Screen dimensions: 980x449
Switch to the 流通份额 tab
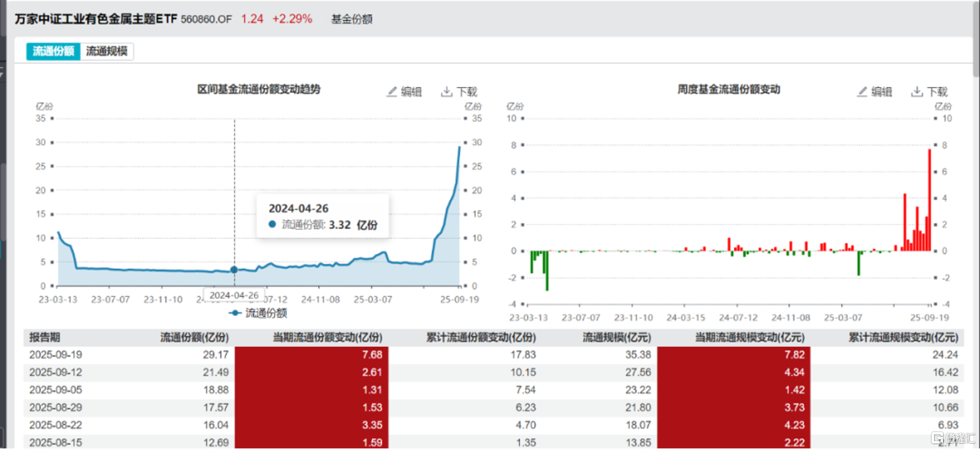point(53,51)
